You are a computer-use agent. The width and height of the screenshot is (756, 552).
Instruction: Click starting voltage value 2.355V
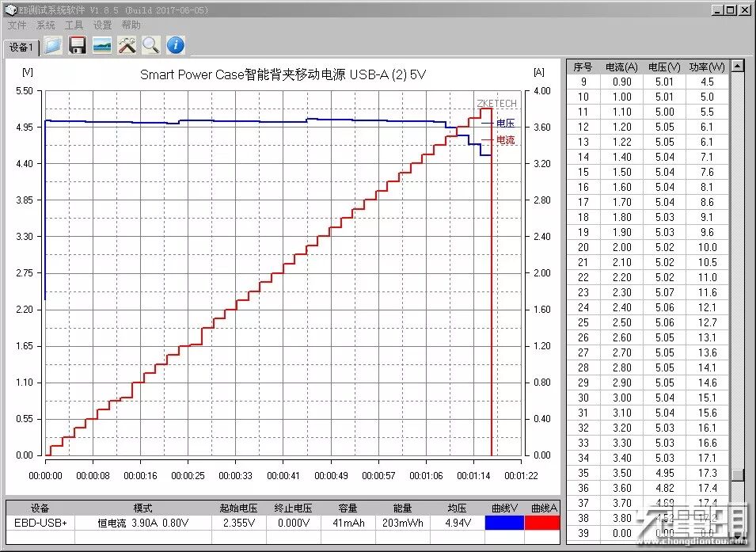tap(238, 523)
